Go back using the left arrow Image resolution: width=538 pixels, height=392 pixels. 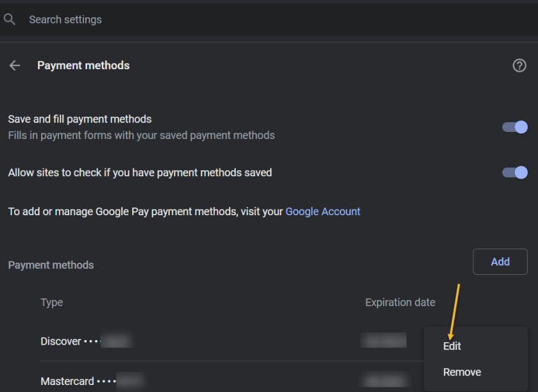point(15,65)
